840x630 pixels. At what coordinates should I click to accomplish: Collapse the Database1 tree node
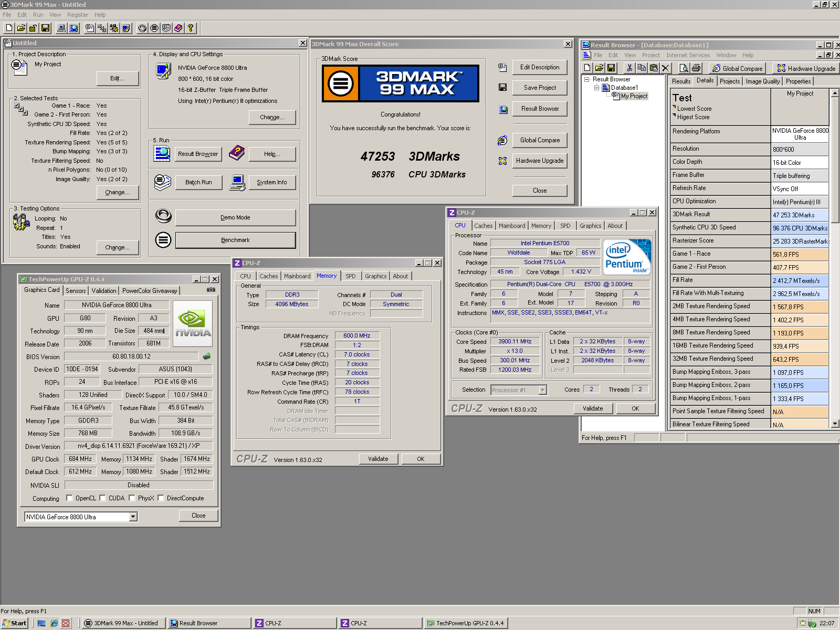pos(596,88)
